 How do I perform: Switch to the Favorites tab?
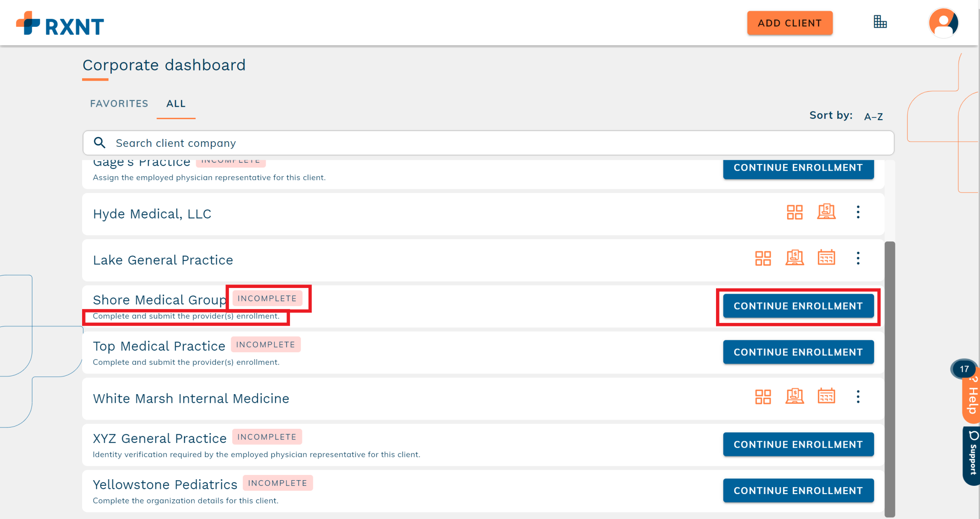[119, 104]
